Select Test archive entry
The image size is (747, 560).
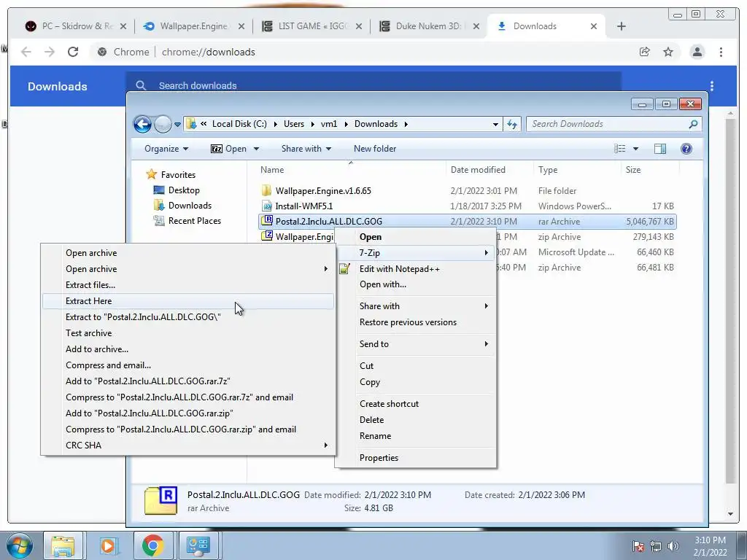pos(188,333)
